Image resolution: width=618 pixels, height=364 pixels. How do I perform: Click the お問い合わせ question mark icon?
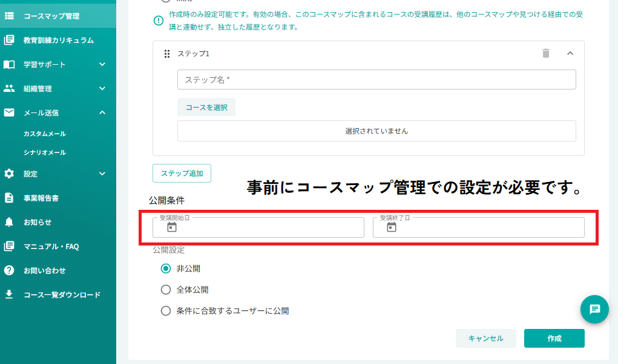(9, 270)
